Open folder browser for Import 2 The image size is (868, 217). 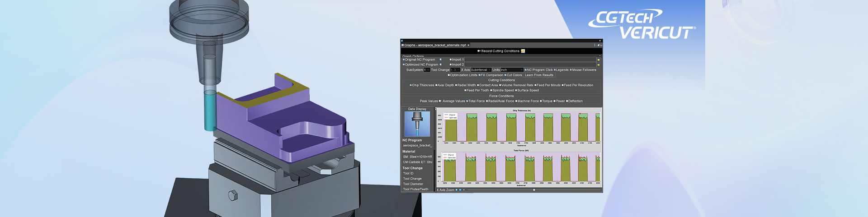599,65
